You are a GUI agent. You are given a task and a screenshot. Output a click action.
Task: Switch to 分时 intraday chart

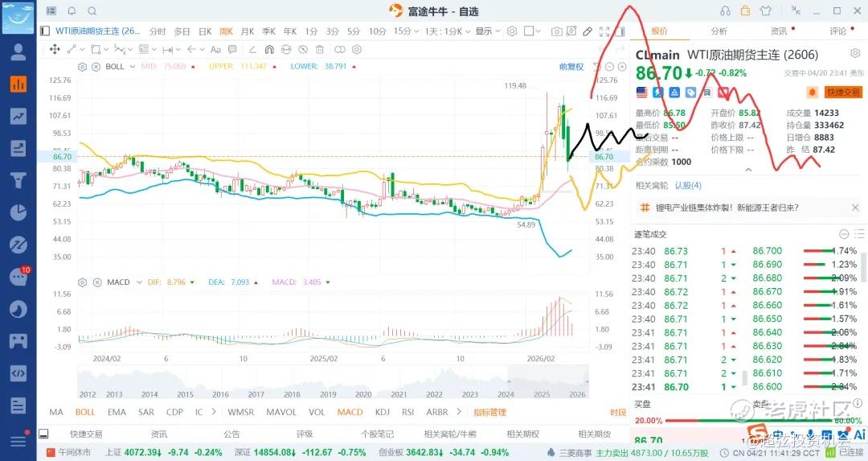(x=158, y=31)
